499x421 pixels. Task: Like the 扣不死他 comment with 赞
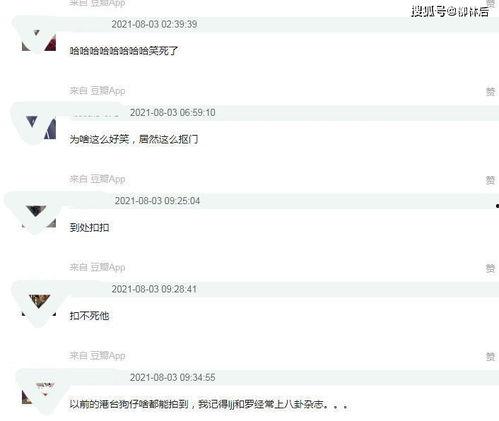(490, 357)
